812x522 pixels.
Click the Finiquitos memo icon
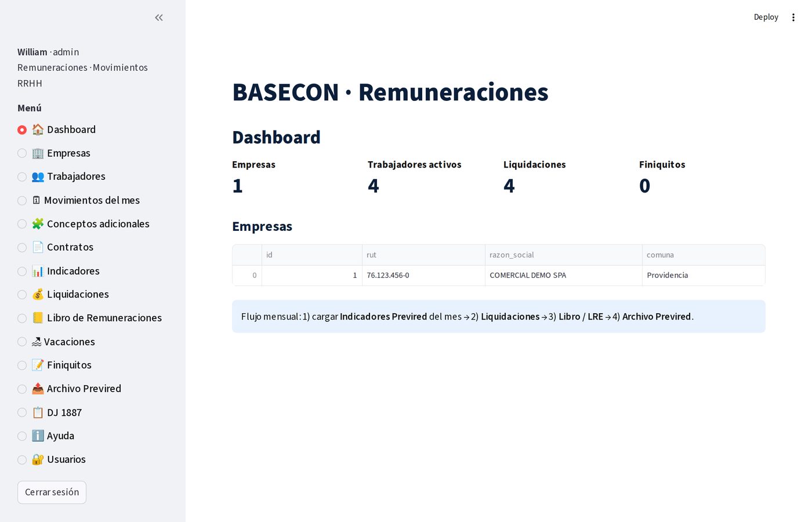coord(38,365)
